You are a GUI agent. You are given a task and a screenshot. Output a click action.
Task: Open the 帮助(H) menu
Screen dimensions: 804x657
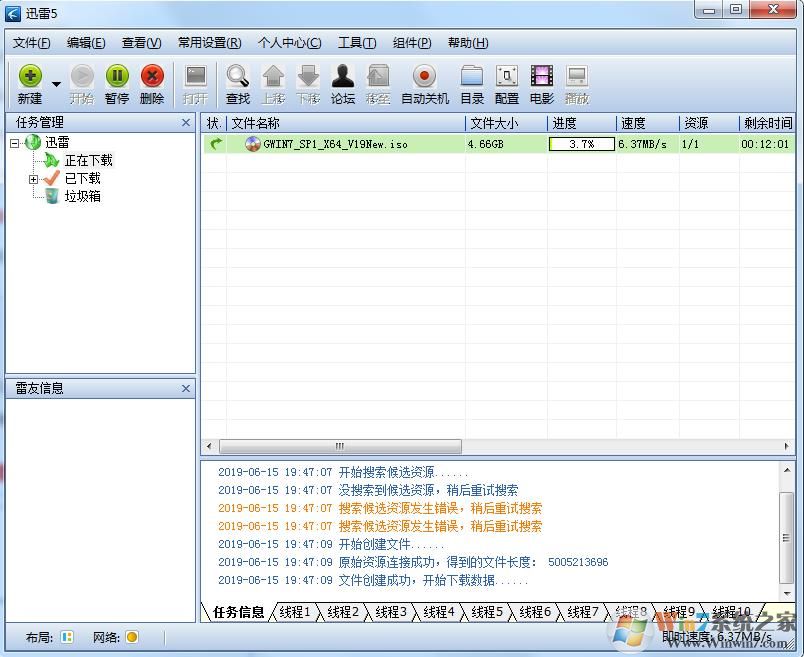click(x=467, y=43)
